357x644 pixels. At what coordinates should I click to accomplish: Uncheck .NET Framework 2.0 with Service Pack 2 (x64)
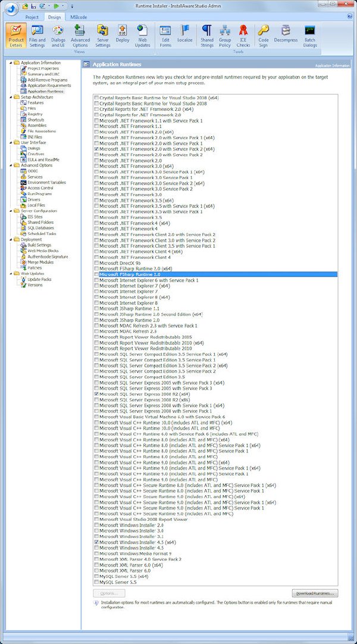[x=96, y=149]
